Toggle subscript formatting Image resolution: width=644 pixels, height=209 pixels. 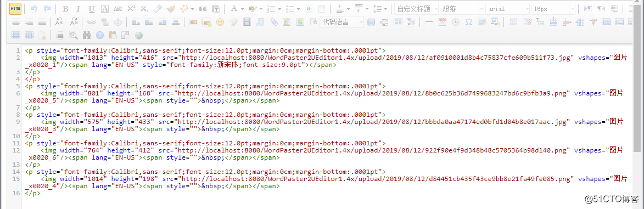144,9
